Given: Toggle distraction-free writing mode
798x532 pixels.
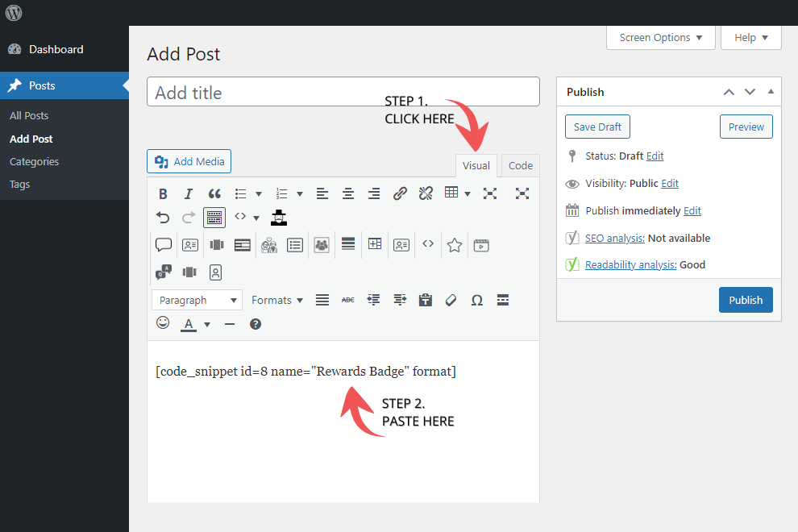Looking at the screenshot, I should click(x=522, y=193).
